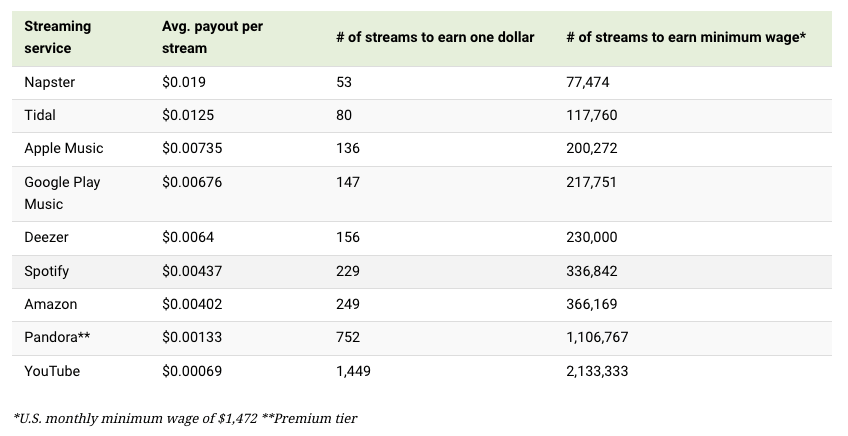Select the Pandora** service cell
The height and width of the screenshot is (436, 848).
point(58,337)
